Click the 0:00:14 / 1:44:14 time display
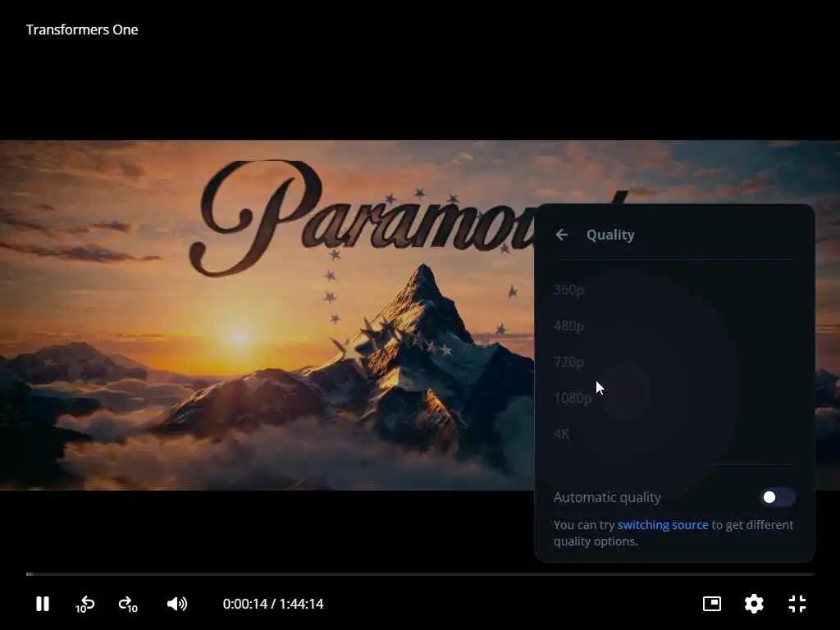This screenshot has width=840, height=630. (273, 605)
